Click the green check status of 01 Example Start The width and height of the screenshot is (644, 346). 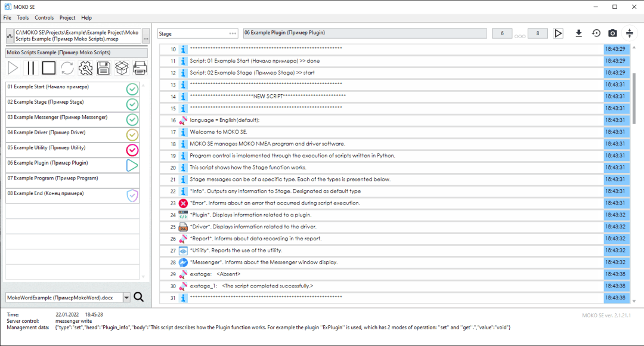click(132, 89)
